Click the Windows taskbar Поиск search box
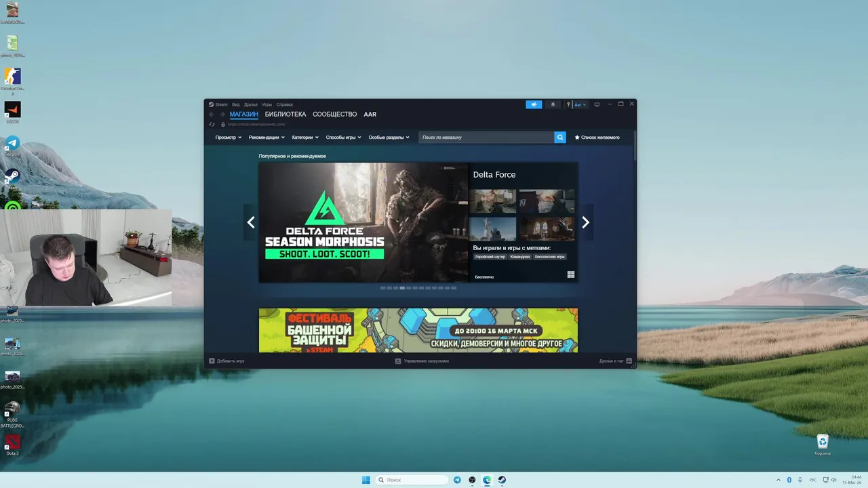Image resolution: width=868 pixels, height=488 pixels. tap(412, 480)
